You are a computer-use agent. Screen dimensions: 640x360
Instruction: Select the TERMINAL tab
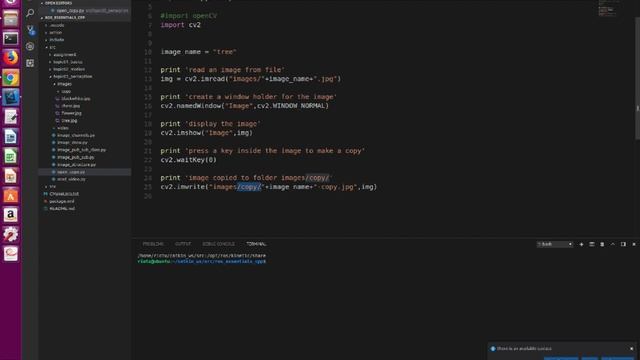click(256, 244)
